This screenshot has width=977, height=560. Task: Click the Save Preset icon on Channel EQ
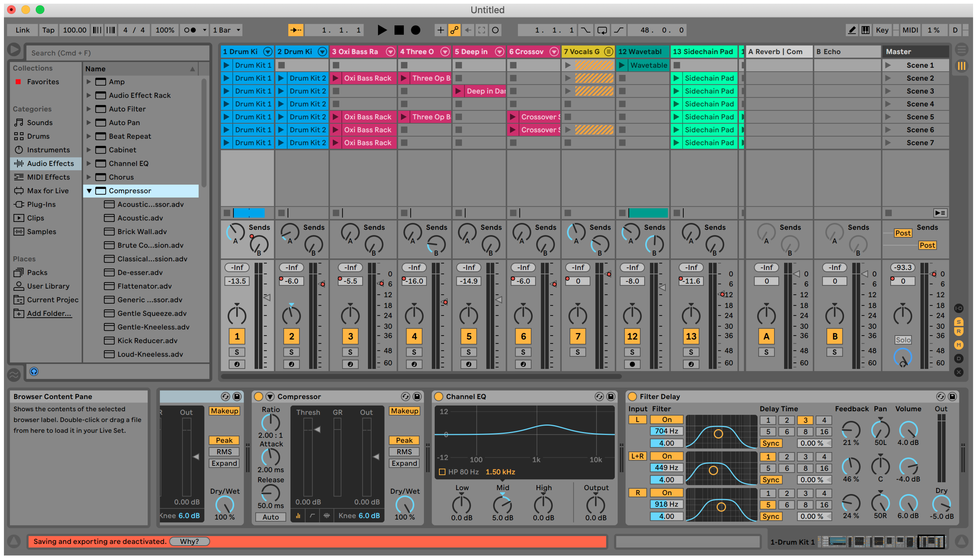[610, 397]
